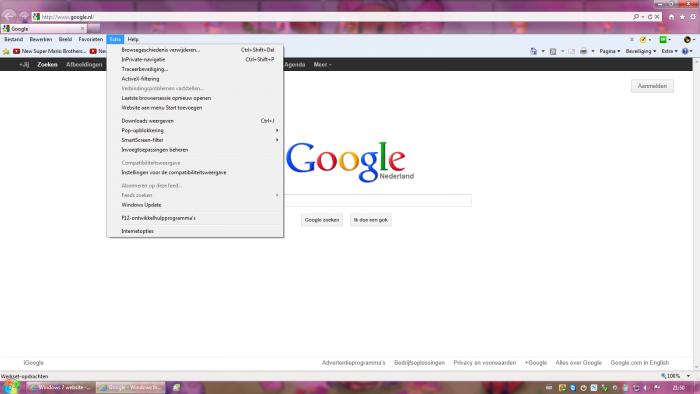Choose InPrivate-navigatie menu entry
Viewport: 700px width, 394px height.
click(195, 59)
